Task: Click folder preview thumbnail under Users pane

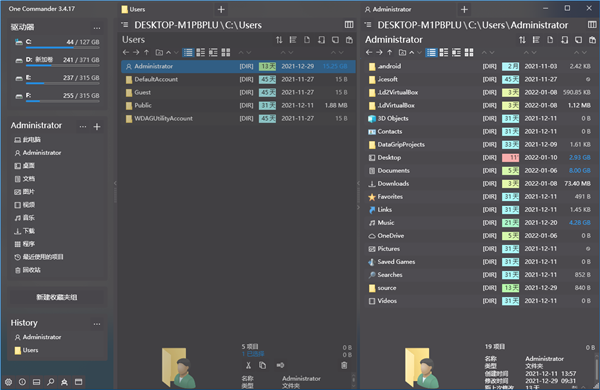Action: [x=178, y=367]
